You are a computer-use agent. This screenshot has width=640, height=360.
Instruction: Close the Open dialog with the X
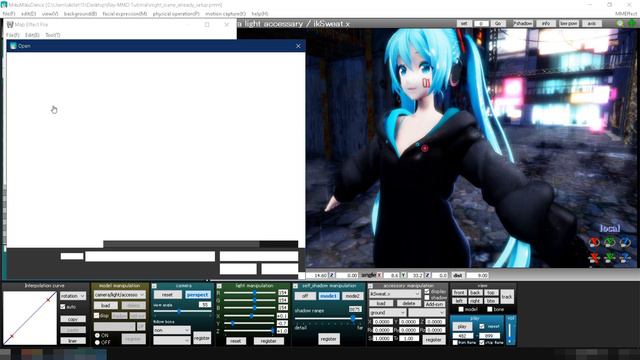pos(298,46)
